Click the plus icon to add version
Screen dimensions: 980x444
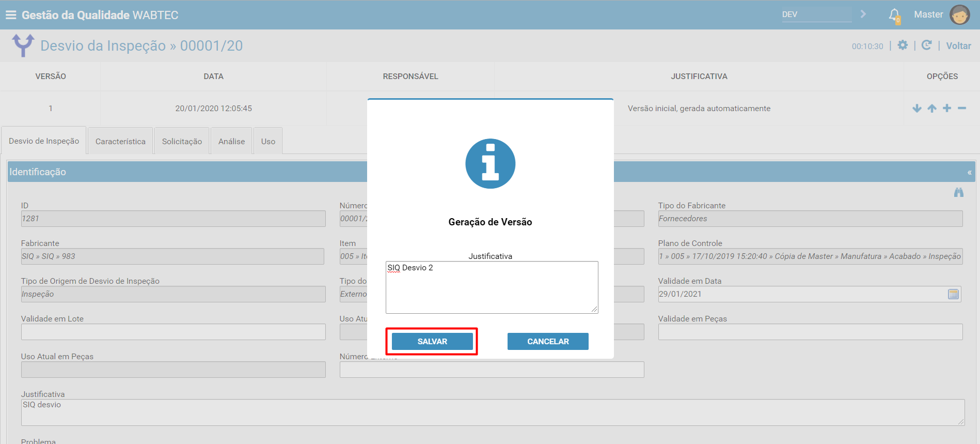947,108
